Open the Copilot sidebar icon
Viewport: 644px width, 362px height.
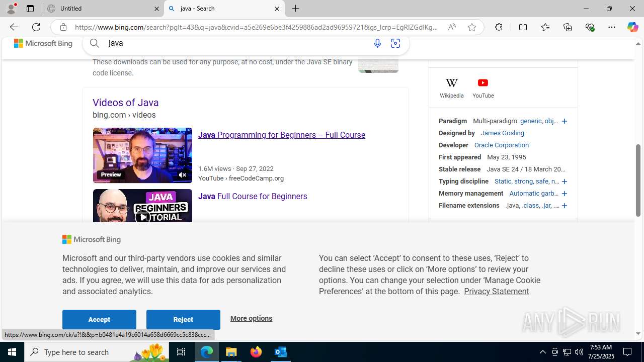coord(632,27)
